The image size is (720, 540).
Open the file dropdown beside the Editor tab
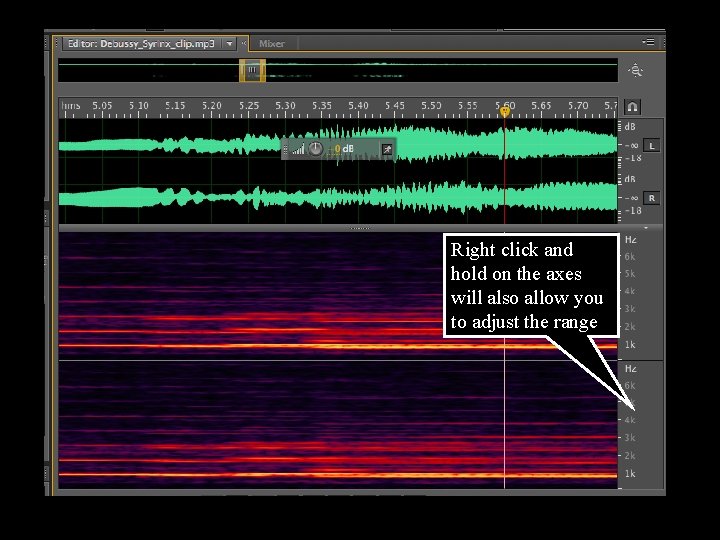[229, 44]
